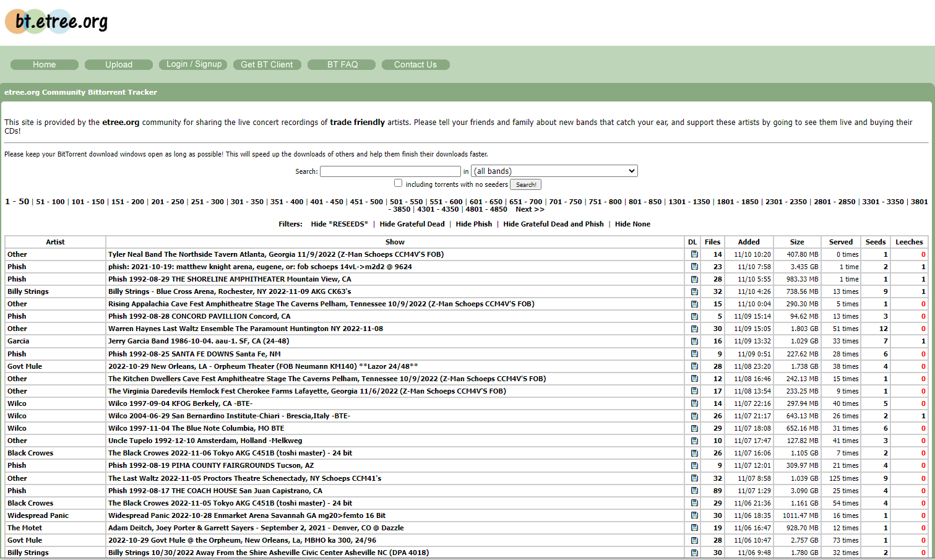Click the Seeds column header
The image size is (935, 560).
pyautogui.click(x=875, y=242)
